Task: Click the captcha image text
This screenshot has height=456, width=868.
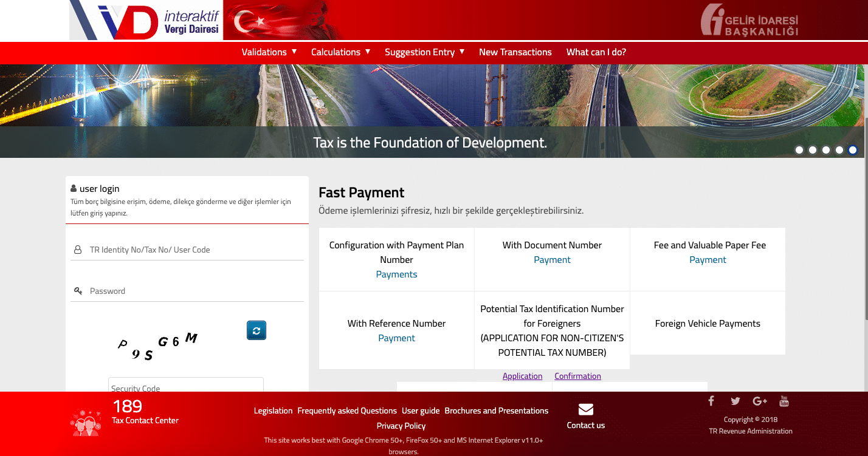Action: click(x=158, y=346)
